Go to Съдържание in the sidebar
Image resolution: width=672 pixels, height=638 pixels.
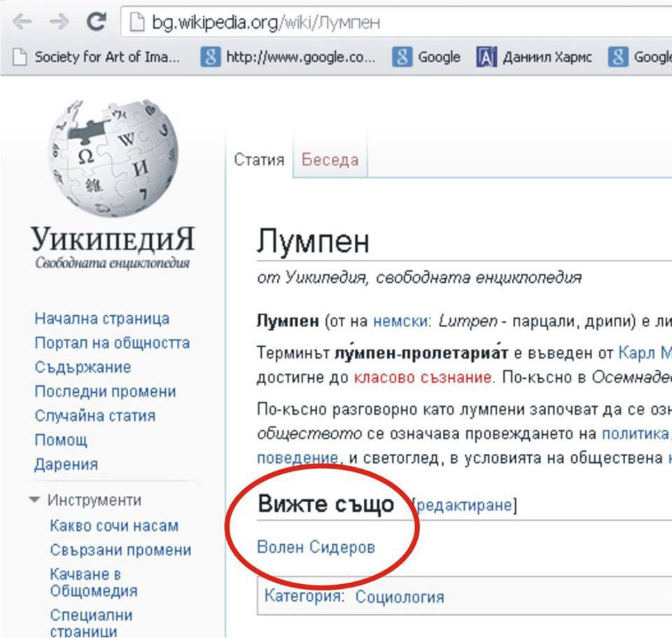point(83,368)
